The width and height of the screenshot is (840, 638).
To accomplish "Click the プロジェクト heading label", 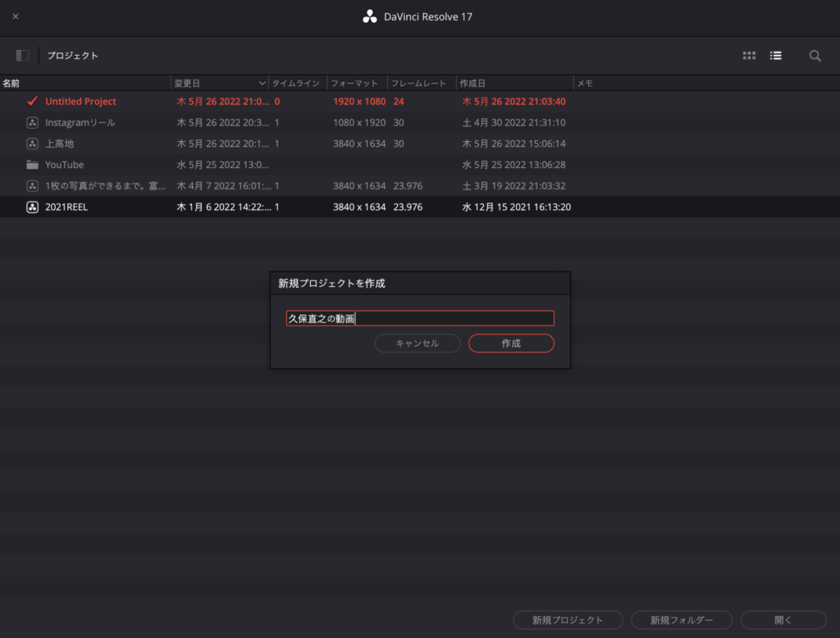I will point(72,55).
